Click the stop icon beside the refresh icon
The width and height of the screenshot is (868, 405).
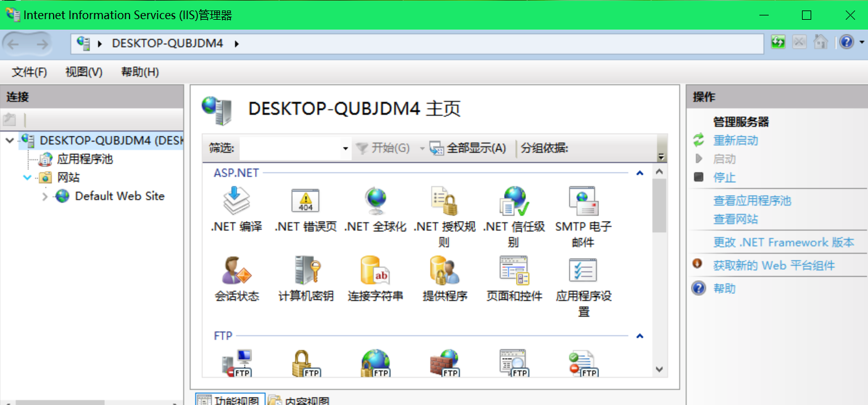(799, 43)
